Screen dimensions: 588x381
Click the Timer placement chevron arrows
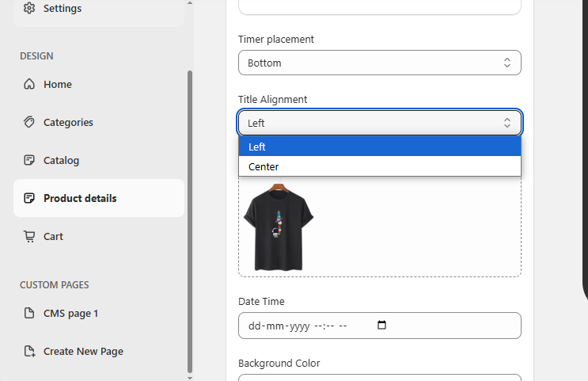pos(507,63)
